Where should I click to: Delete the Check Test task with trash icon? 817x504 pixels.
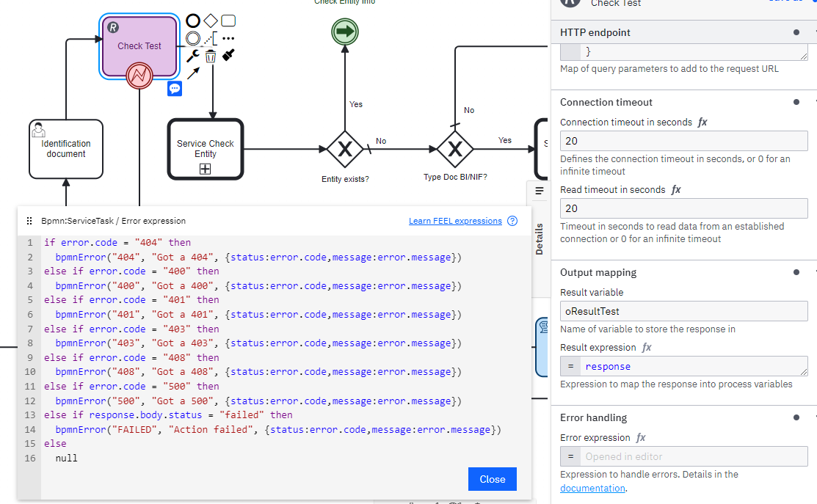click(x=211, y=56)
